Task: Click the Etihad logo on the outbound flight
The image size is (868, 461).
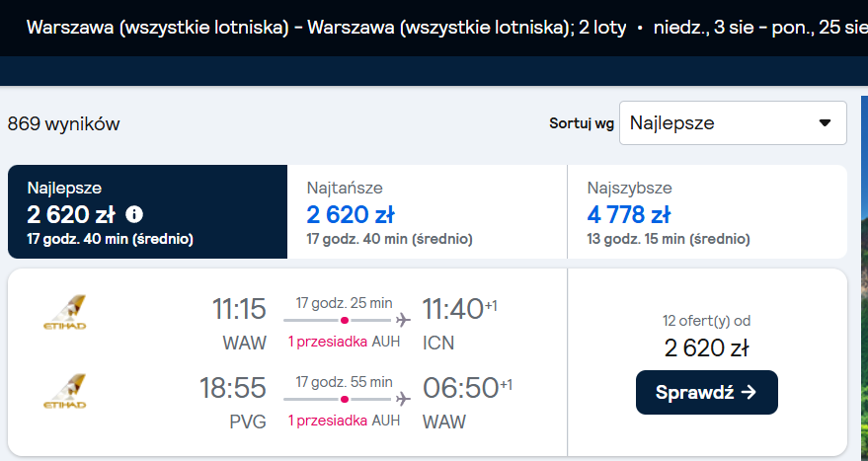Action: tap(65, 313)
